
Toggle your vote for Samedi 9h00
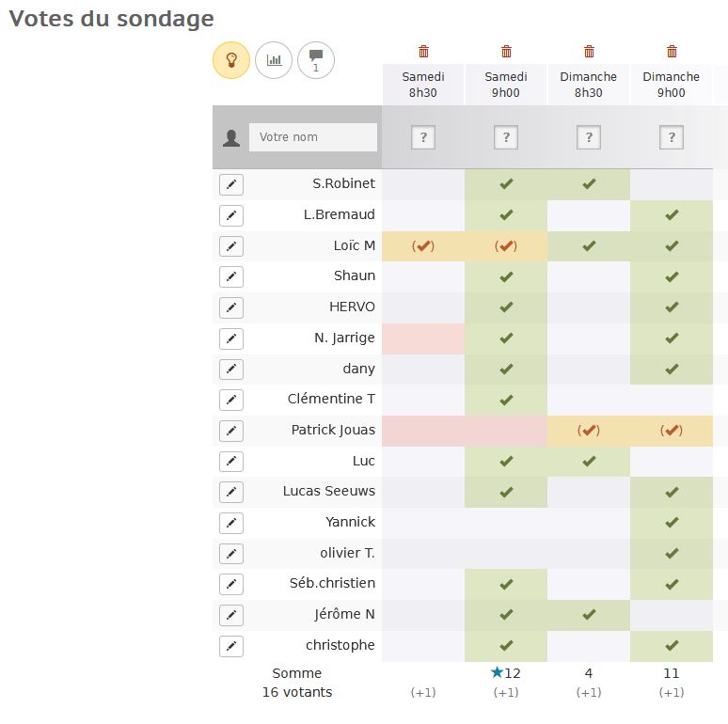506,137
